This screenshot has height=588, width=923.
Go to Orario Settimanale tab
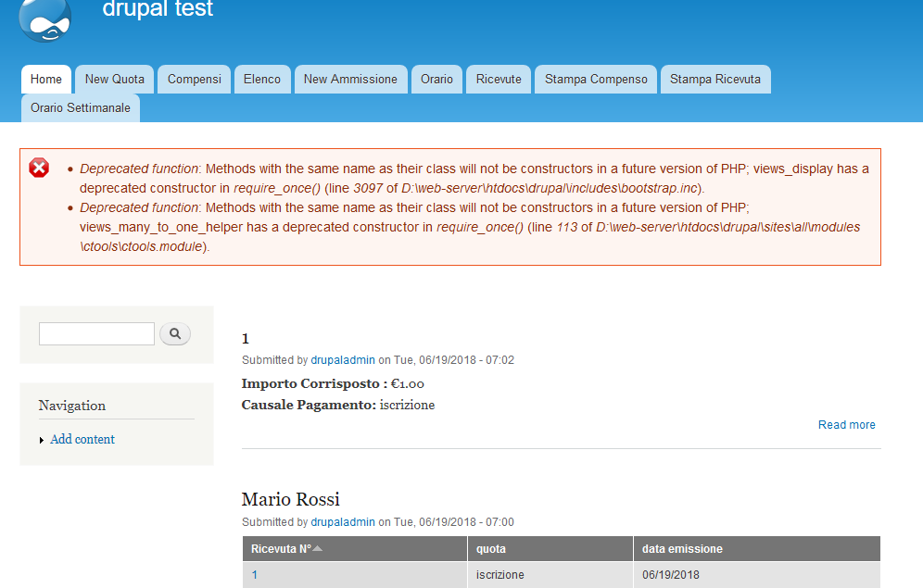(81, 108)
